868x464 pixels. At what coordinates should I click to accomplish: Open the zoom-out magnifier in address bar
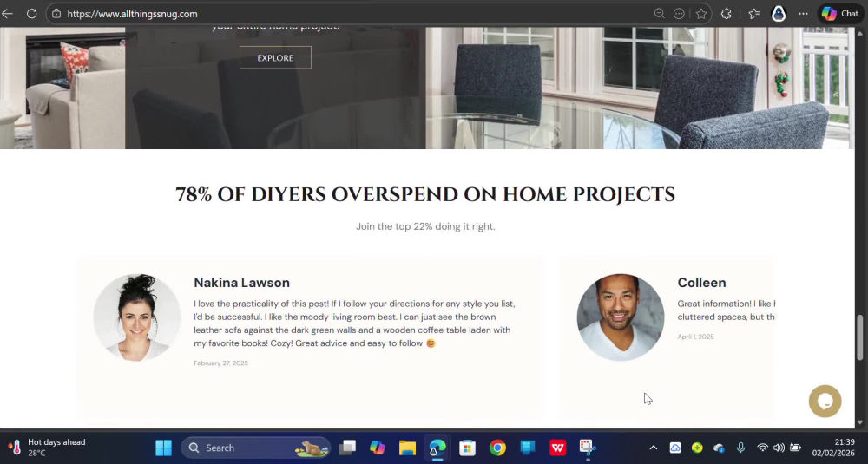point(659,14)
